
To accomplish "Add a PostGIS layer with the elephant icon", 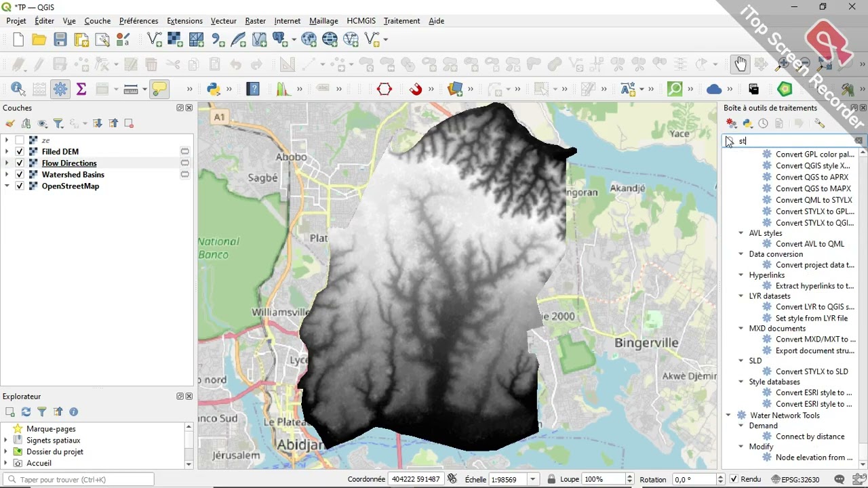I will (x=281, y=40).
